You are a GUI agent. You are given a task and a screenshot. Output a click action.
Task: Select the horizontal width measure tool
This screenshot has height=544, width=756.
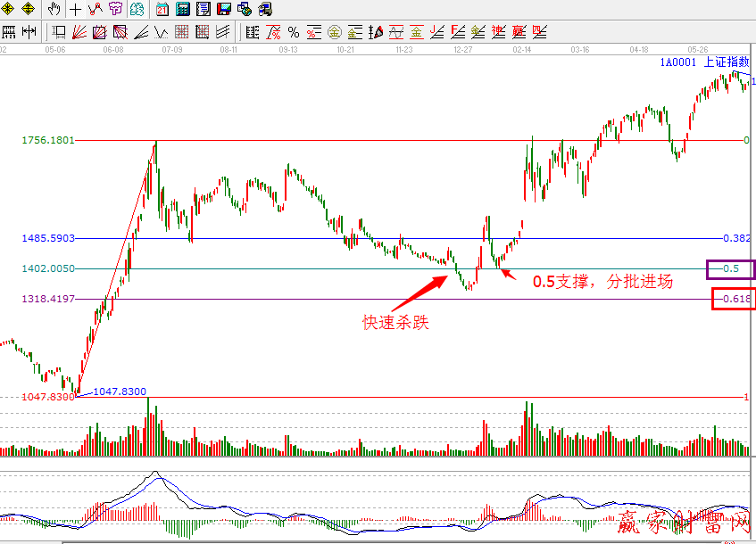29,32
